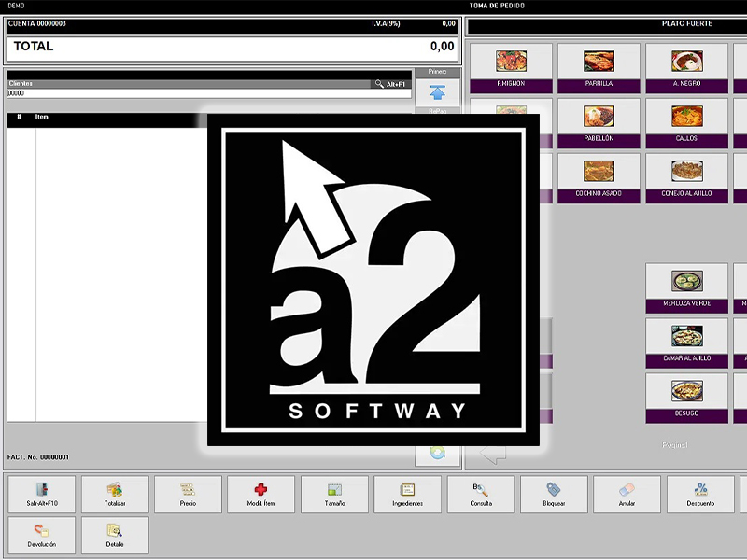Open the Tamaño size option
The height and width of the screenshot is (560, 747).
(x=334, y=495)
